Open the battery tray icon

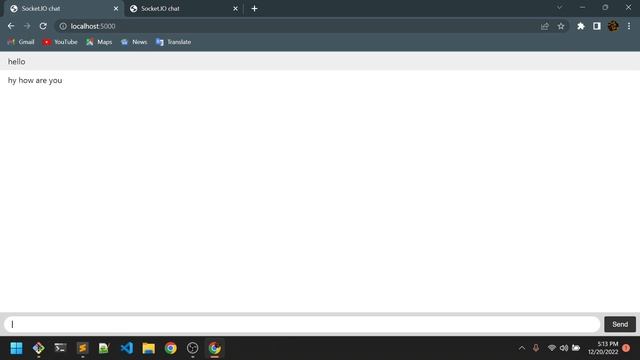tap(576, 348)
